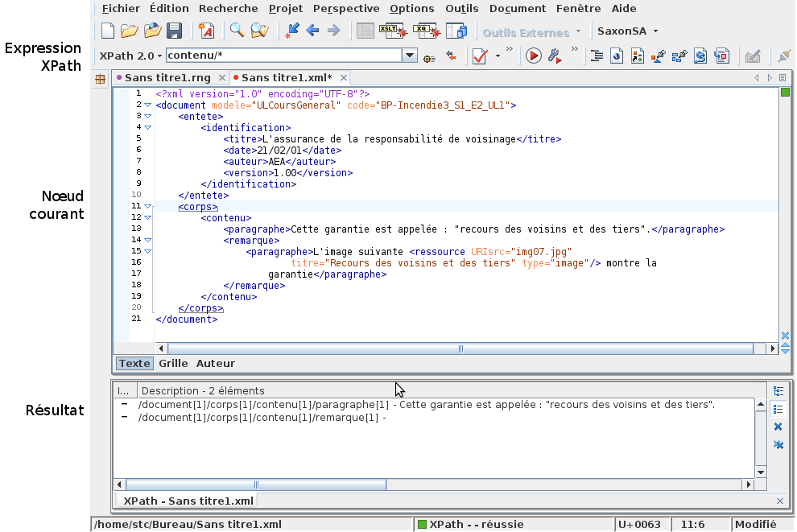The image size is (797, 532).
Task: Open the Find/Replace magnifier tool
Action: point(237,31)
